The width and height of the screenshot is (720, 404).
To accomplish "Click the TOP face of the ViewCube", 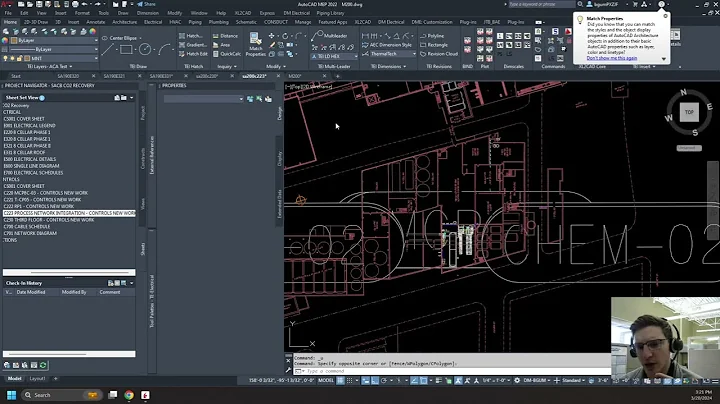I will click(689, 112).
